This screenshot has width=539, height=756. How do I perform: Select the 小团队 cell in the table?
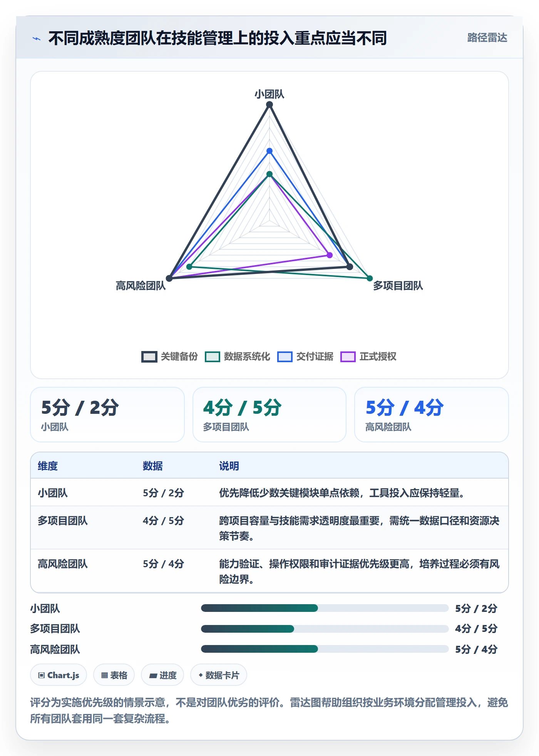point(53,493)
